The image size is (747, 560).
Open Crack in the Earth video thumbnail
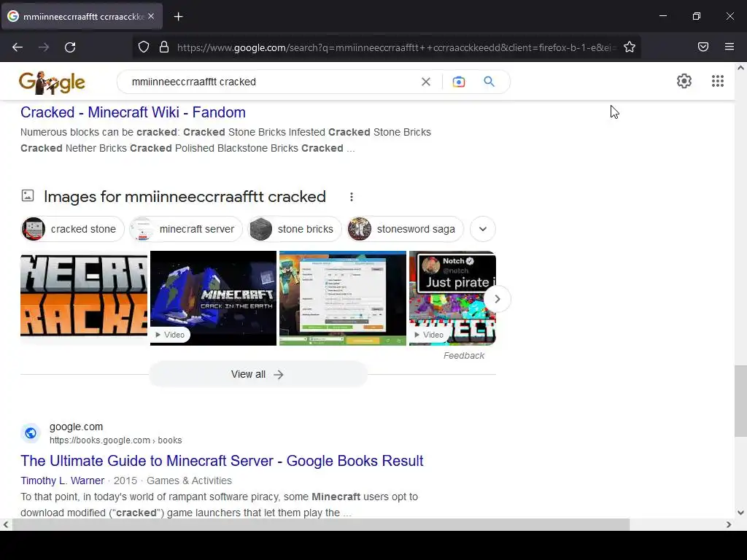point(214,298)
